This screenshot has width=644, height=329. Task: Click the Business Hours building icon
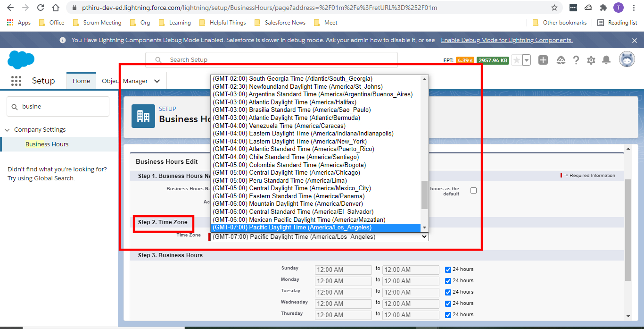tap(143, 116)
